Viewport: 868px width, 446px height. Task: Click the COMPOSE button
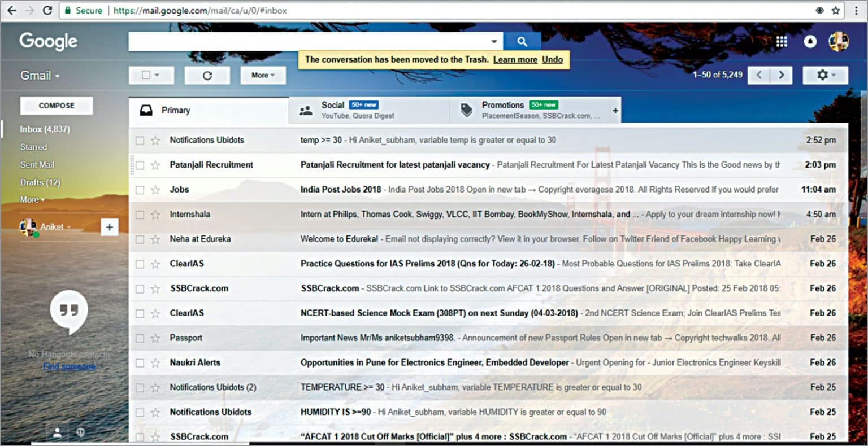pyautogui.click(x=57, y=106)
